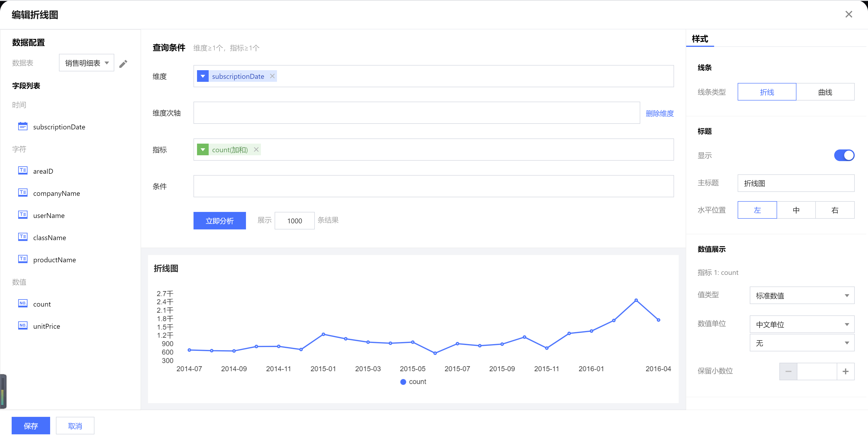Remove subscriptionDate tag with its X icon
The height and width of the screenshot is (439, 868).
point(272,76)
